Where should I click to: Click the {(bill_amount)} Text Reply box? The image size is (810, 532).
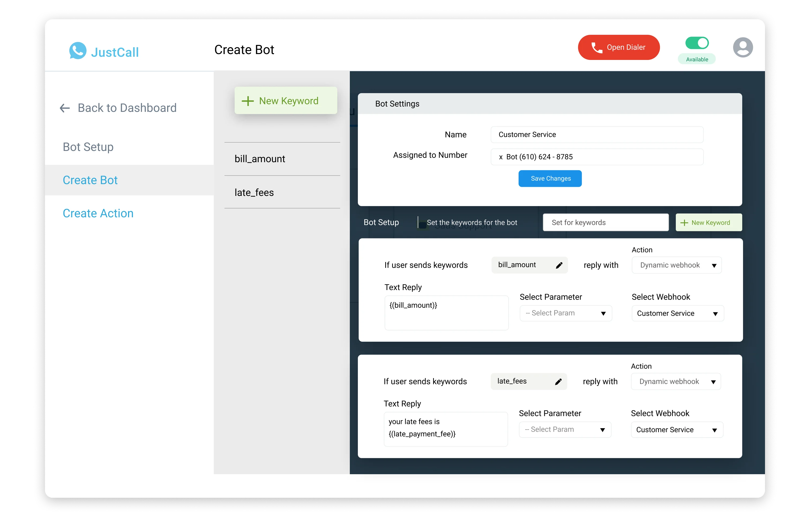[447, 313]
